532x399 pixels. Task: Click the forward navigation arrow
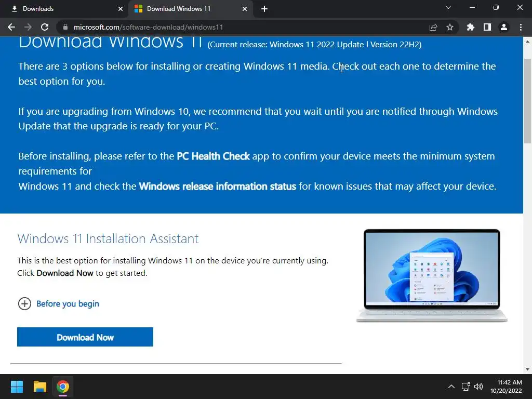coord(28,27)
